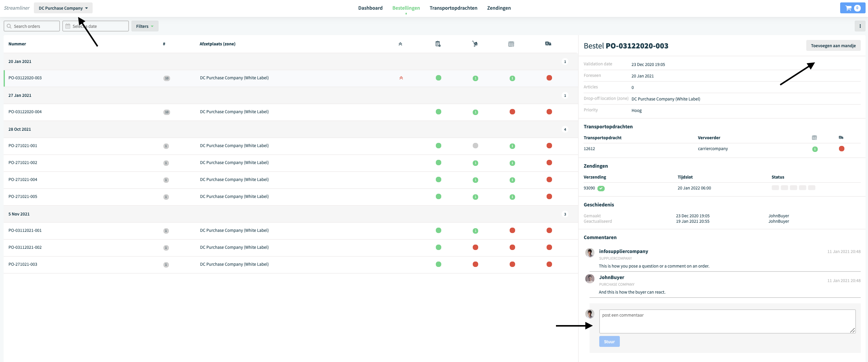Image resolution: width=868 pixels, height=362 pixels.
Task: Click JohnBuyer's comment avatar
Action: coord(590,279)
